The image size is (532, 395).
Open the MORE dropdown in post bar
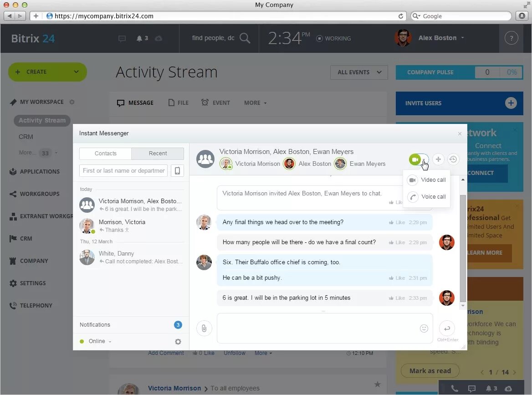tap(255, 103)
